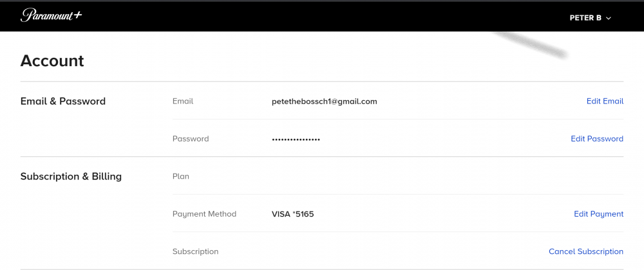Click the Email field label
This screenshot has height=270, width=644.
[183, 102]
